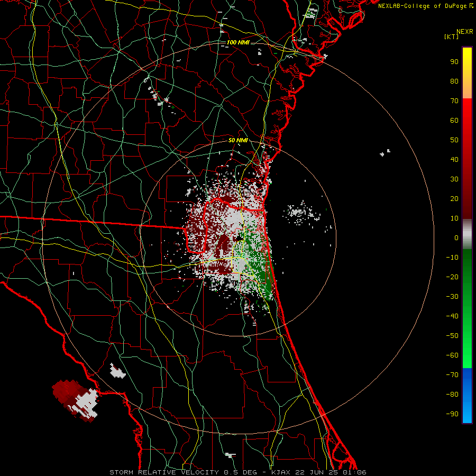Click the 0 knot scale label
This screenshot has height=476, width=476.
tap(456, 238)
